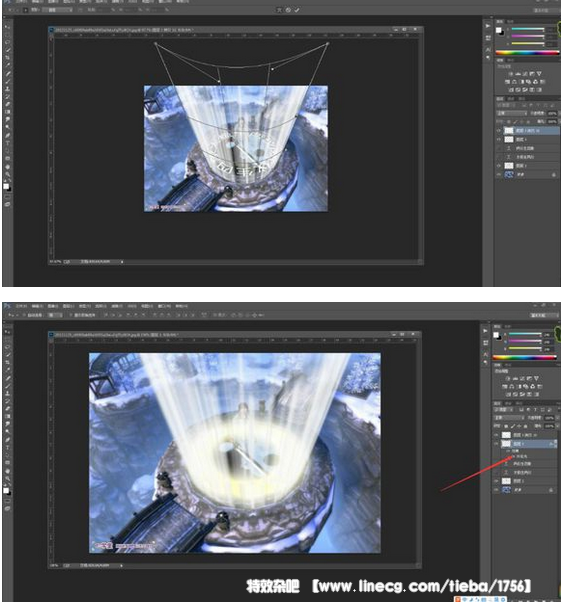561x603 pixels.
Task: Open workspace switcher in bottom window
Action: [x=544, y=315]
